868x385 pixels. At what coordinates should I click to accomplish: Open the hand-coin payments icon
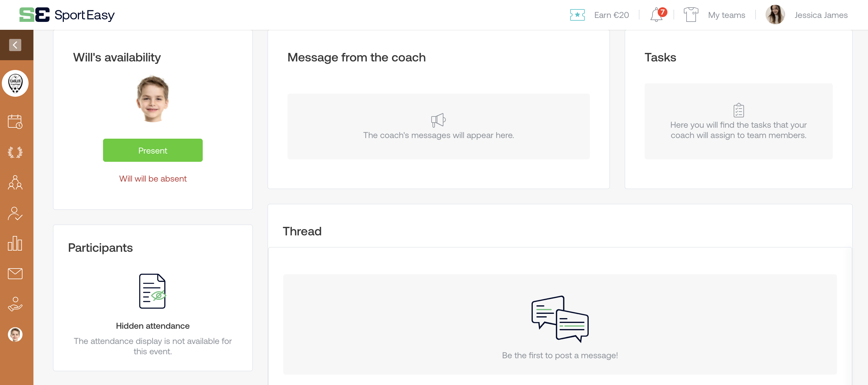click(x=15, y=304)
